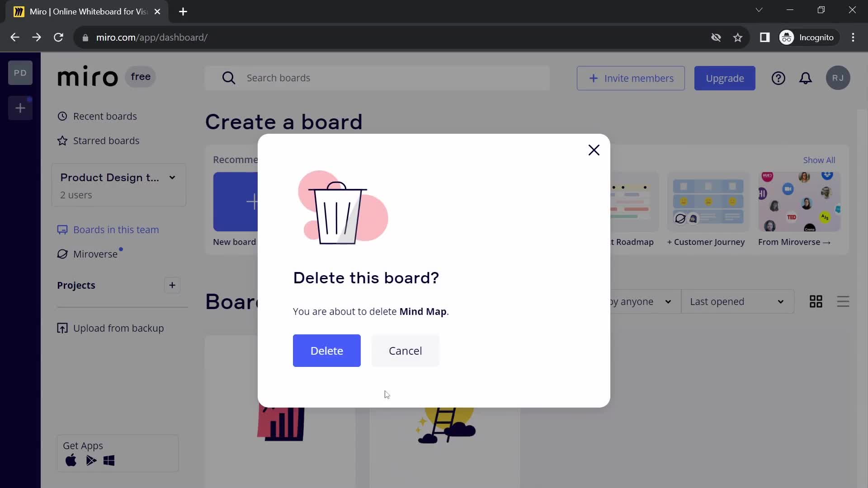Toggle the Starred boards section
868x488 pixels.
(x=106, y=141)
